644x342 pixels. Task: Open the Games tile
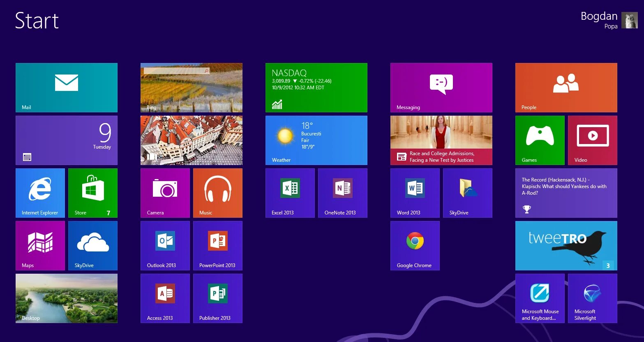[540, 140]
